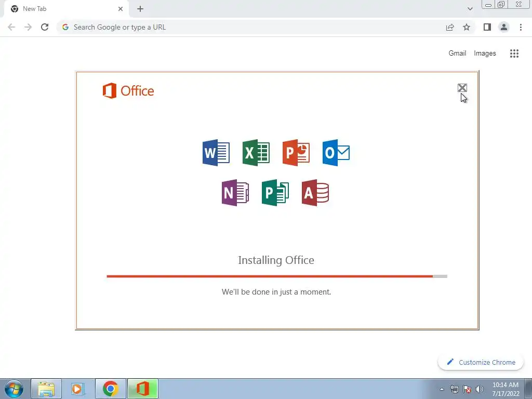
Task: Switch to Chrome in taskbar
Action: pyautogui.click(x=111, y=389)
